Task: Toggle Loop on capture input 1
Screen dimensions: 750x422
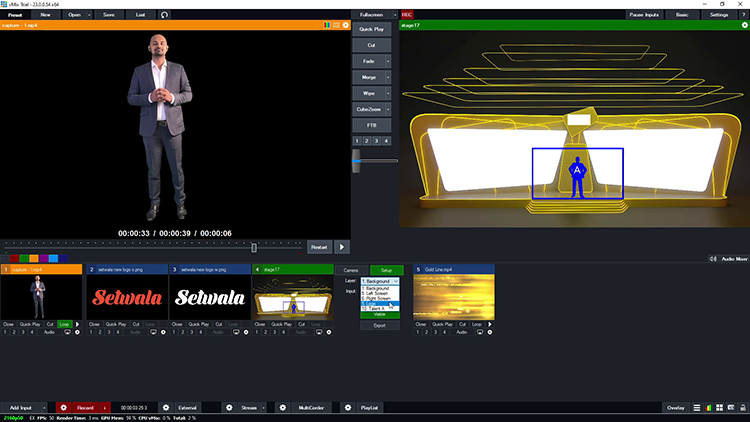Action: pyautogui.click(x=64, y=325)
